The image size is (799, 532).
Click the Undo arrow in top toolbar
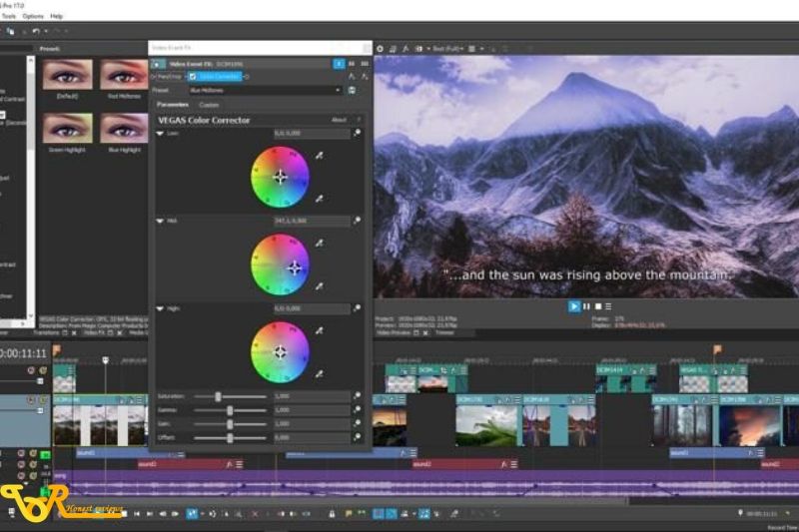[x=36, y=31]
